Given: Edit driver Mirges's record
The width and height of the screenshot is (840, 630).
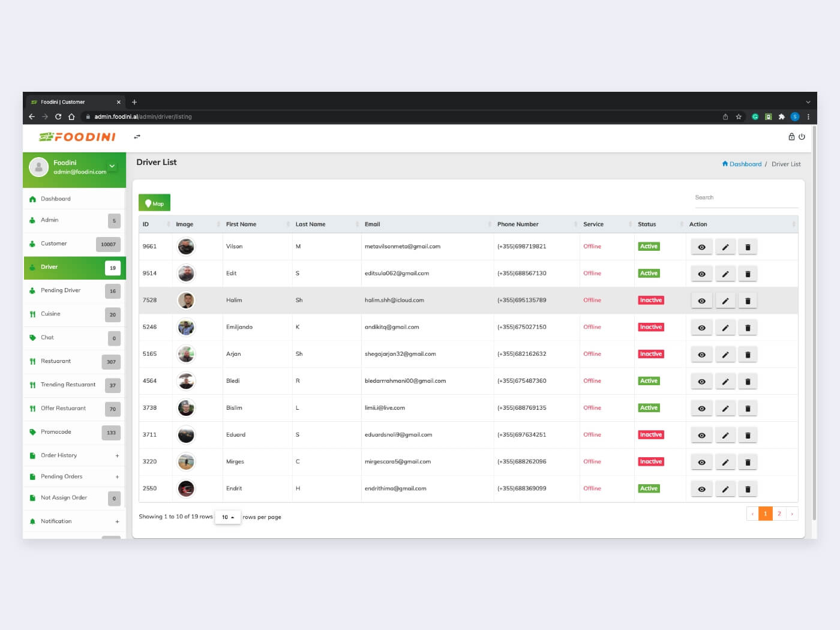Looking at the screenshot, I should pyautogui.click(x=725, y=463).
